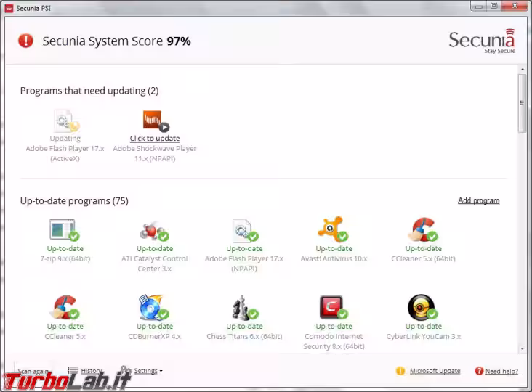Click the 'Up-to-date programs (75)' heading
Screen dimensions: 532x392
pos(74,201)
